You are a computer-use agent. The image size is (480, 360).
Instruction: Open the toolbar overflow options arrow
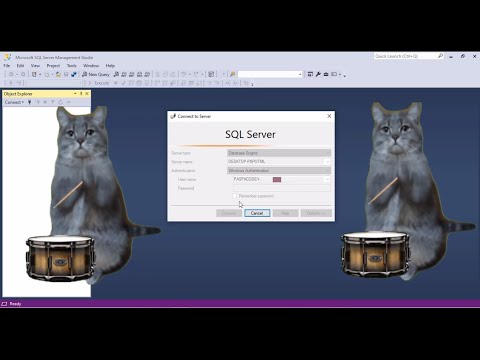[x=344, y=75]
